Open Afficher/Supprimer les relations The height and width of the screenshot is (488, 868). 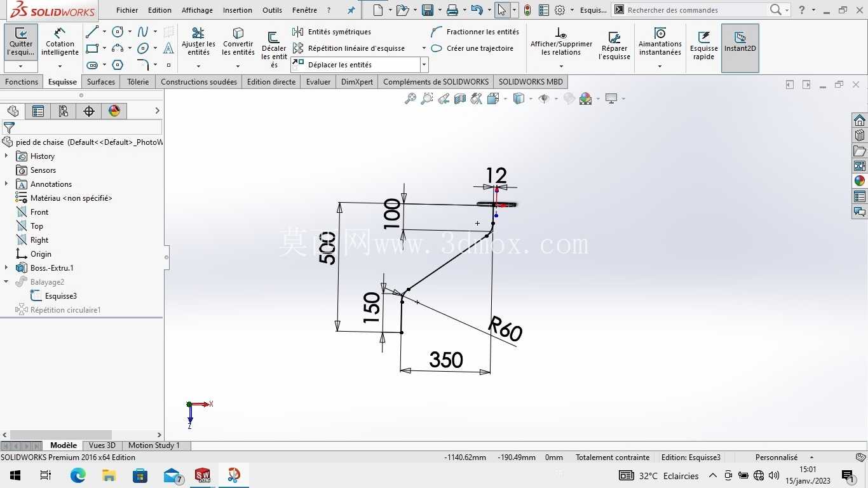(561, 42)
